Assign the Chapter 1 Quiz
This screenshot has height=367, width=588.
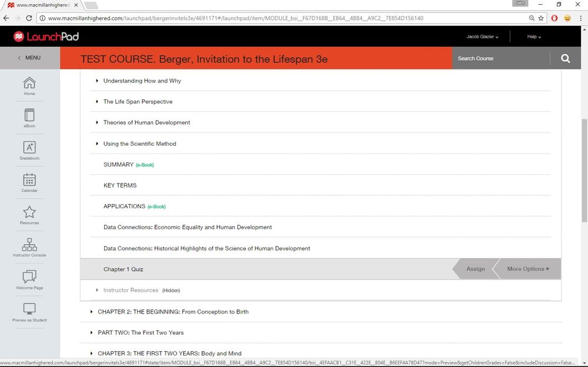coord(475,269)
